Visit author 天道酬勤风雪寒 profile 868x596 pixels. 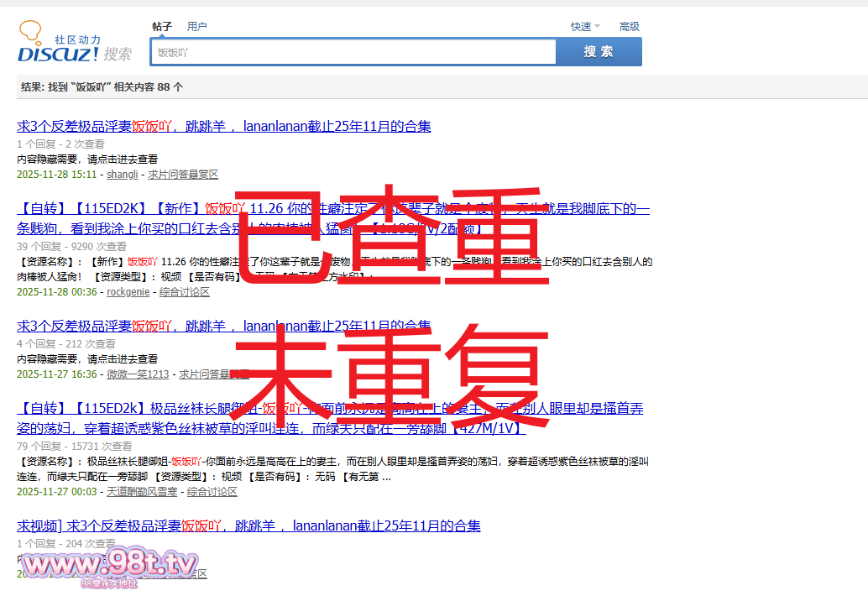pos(143,492)
